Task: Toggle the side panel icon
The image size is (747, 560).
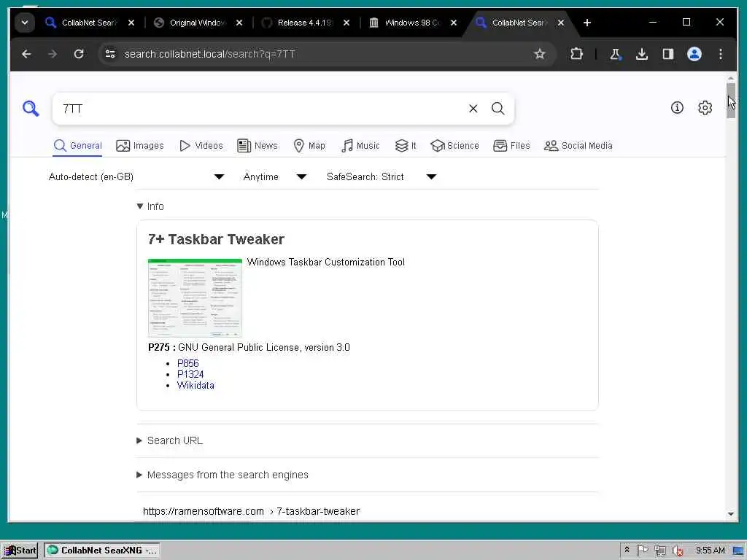Action: [668, 54]
